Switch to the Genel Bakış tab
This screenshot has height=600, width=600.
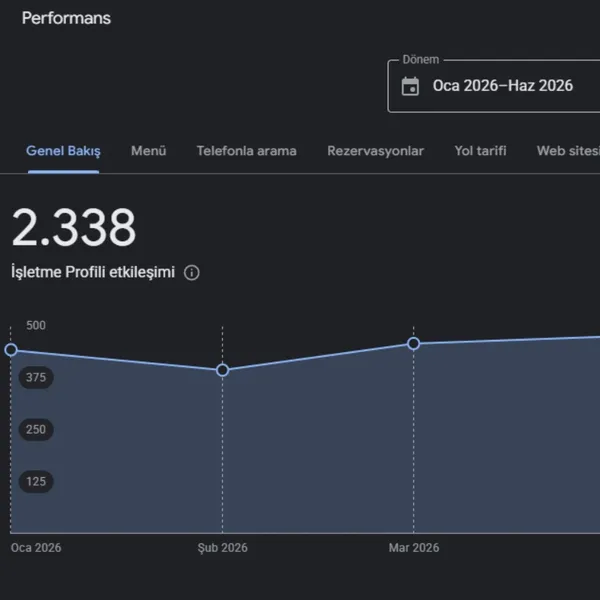click(63, 151)
